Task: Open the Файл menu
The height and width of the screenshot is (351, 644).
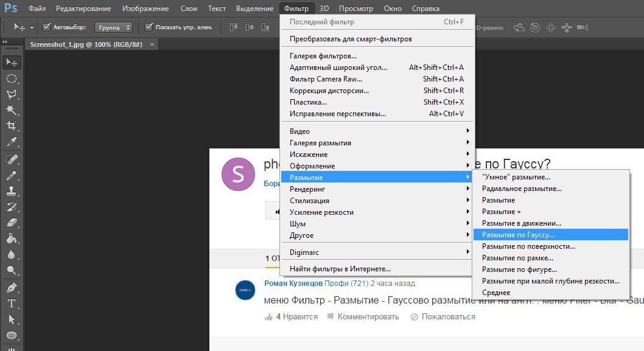Action: (x=37, y=8)
